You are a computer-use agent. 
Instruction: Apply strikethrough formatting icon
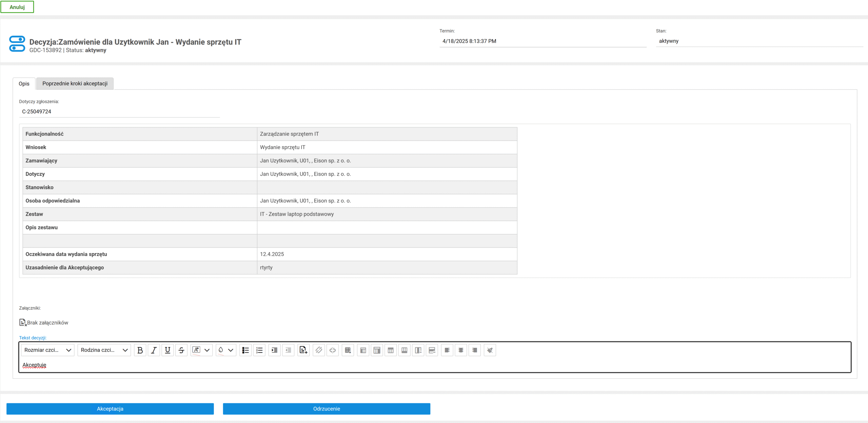pyautogui.click(x=181, y=350)
